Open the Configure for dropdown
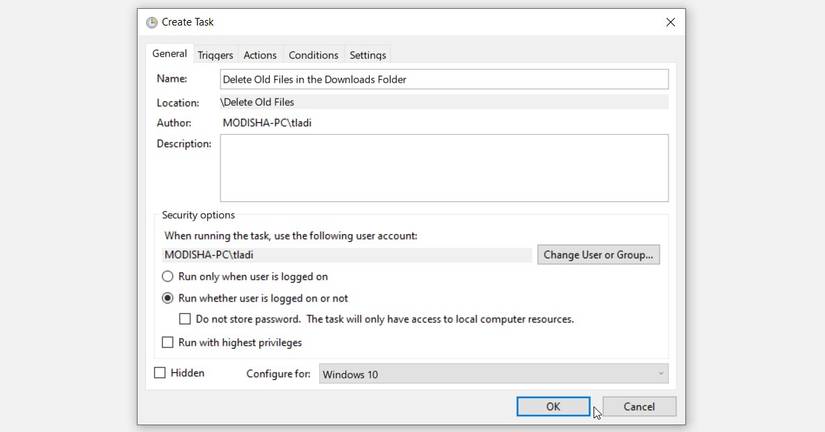 tap(494, 374)
